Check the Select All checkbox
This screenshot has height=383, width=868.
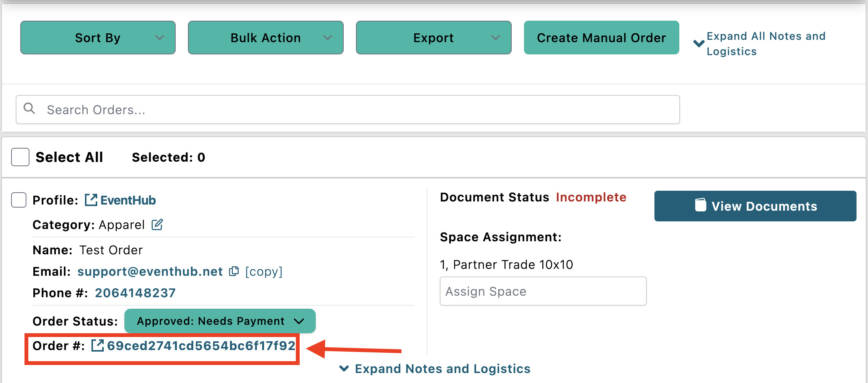pyautogui.click(x=20, y=157)
